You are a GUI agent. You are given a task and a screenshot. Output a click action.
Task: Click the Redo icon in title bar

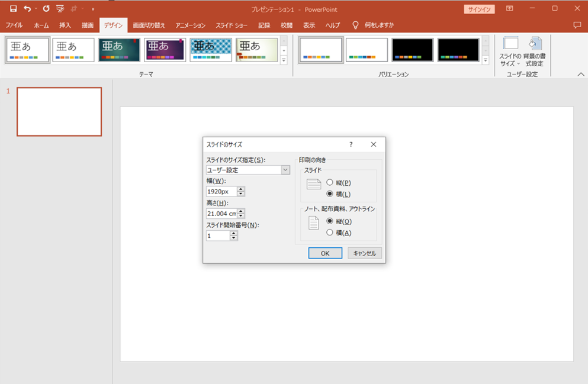coord(46,9)
